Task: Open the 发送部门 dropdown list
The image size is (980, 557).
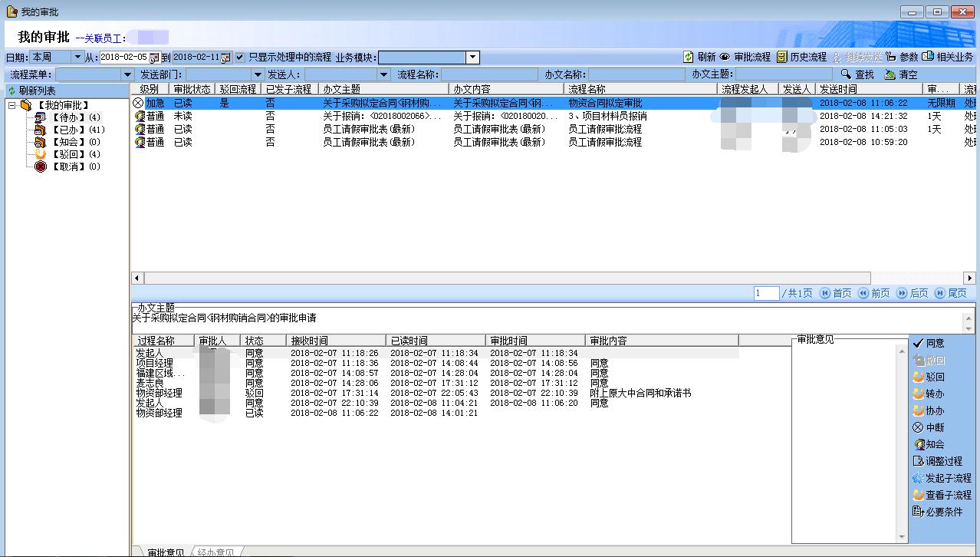Action: tap(256, 74)
